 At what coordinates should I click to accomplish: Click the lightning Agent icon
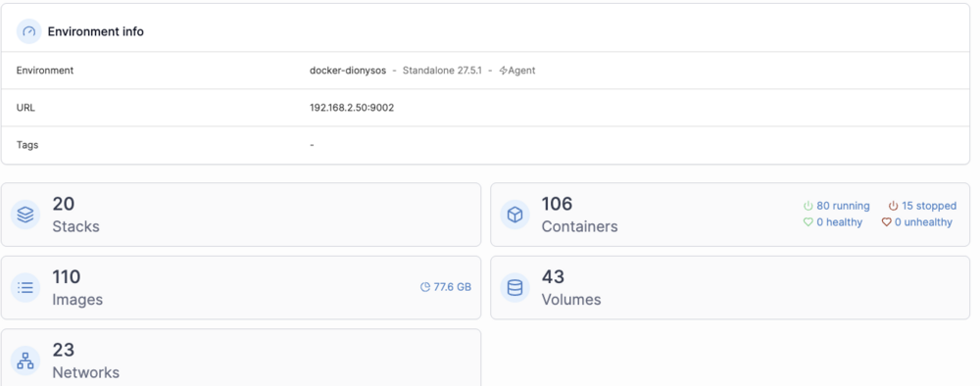[503, 71]
